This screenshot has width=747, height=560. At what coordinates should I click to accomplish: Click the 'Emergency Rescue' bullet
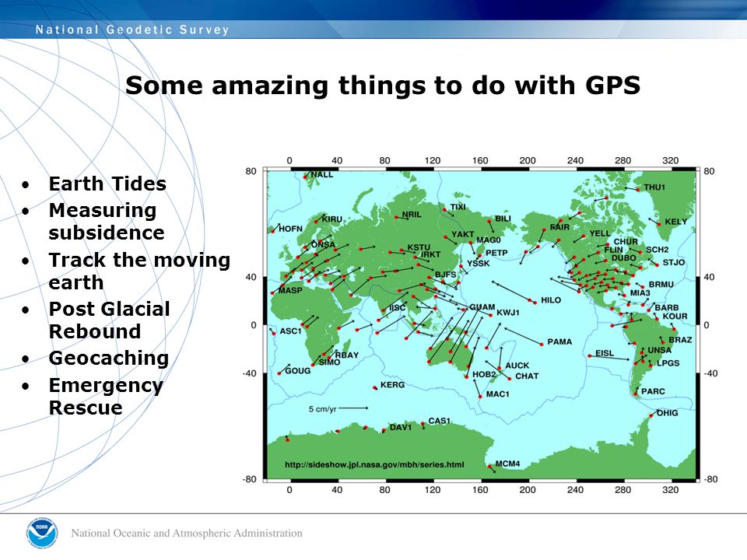(x=106, y=396)
